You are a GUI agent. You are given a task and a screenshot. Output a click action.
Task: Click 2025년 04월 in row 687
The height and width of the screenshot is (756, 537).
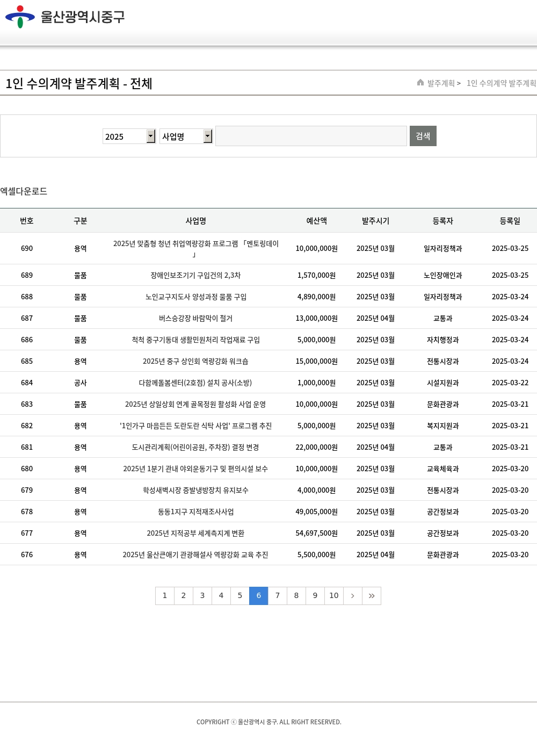(376, 319)
